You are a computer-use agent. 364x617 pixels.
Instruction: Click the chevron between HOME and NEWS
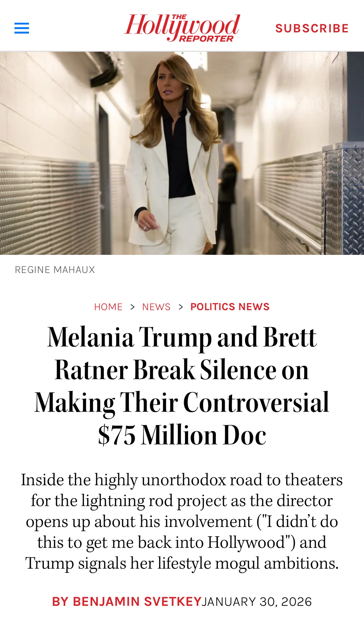click(x=133, y=307)
